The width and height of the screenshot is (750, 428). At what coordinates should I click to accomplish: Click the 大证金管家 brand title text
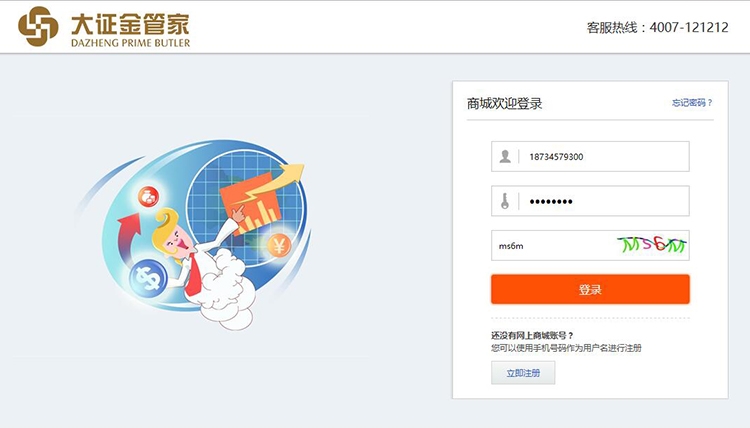tap(130, 23)
